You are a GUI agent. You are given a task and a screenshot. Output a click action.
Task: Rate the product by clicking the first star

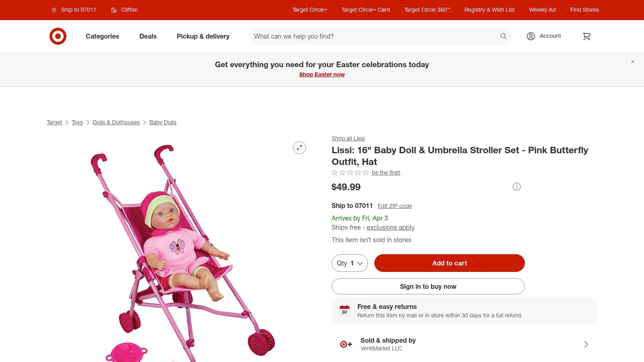[334, 173]
